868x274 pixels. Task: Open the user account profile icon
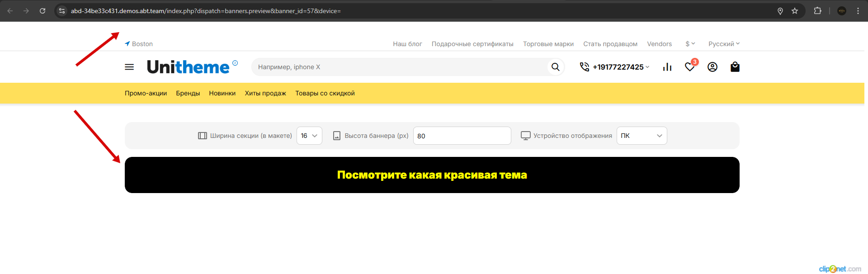pyautogui.click(x=712, y=67)
